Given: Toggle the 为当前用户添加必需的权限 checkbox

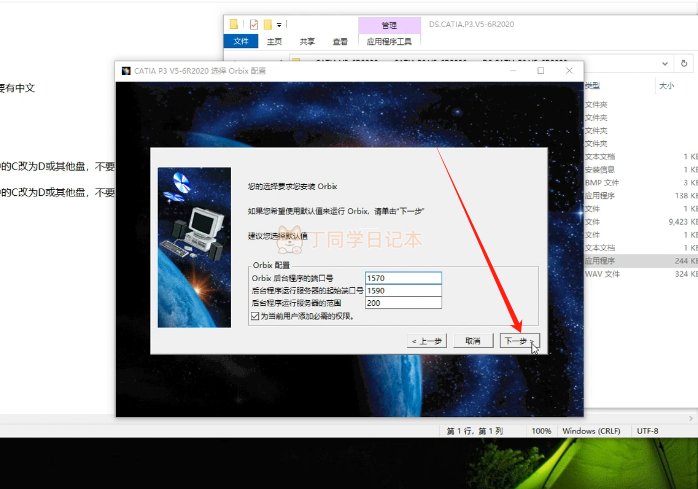Looking at the screenshot, I should 255,316.
